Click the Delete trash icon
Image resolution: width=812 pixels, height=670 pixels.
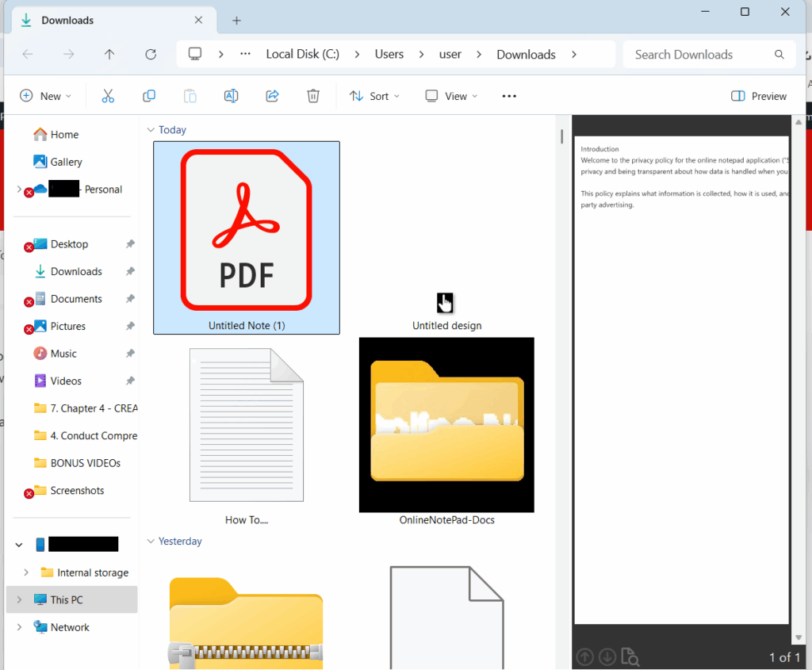313,96
